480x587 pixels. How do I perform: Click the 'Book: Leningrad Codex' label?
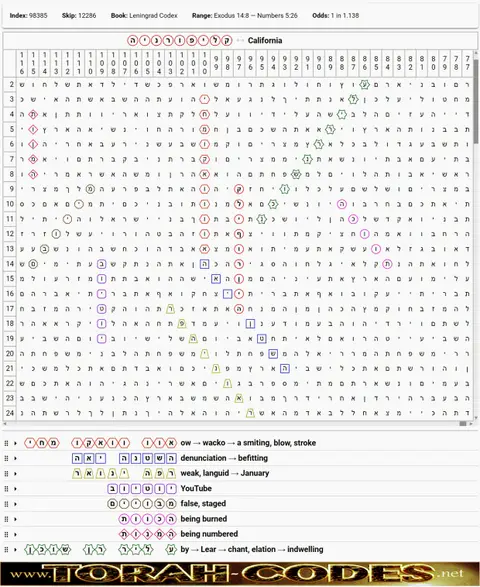[x=144, y=16]
